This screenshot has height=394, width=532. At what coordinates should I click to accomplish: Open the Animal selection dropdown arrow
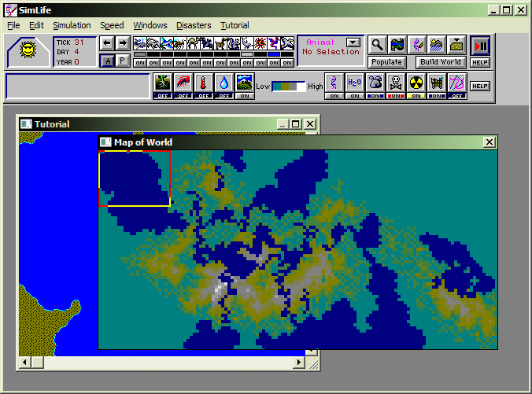pos(353,42)
